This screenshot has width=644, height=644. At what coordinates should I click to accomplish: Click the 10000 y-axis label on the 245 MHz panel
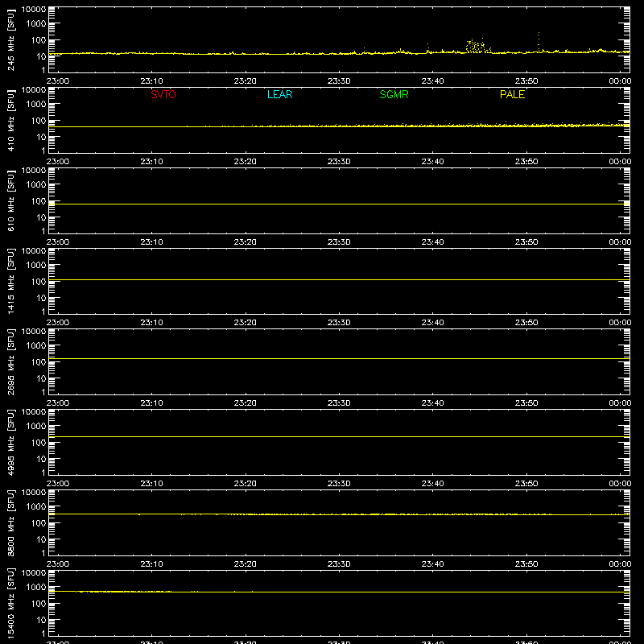[x=34, y=10]
